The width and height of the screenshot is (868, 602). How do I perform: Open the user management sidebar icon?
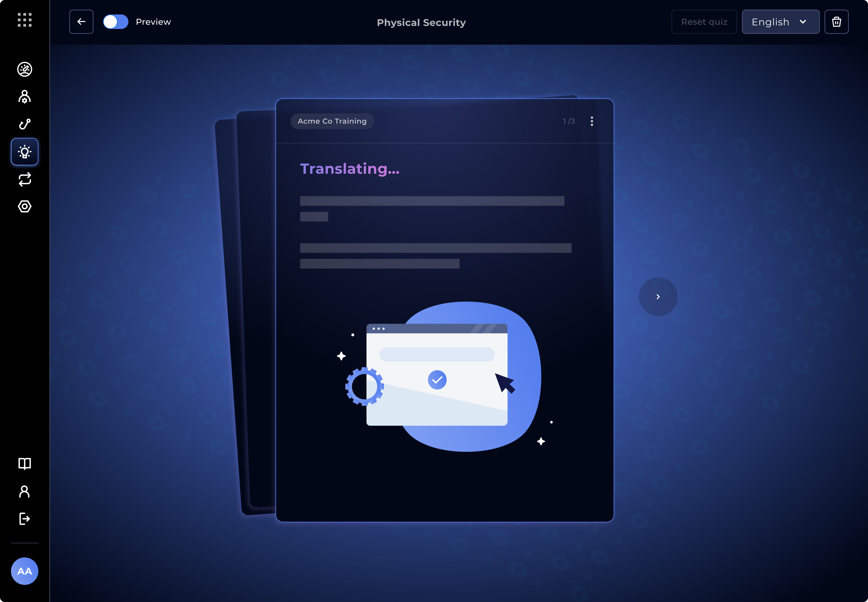(24, 97)
